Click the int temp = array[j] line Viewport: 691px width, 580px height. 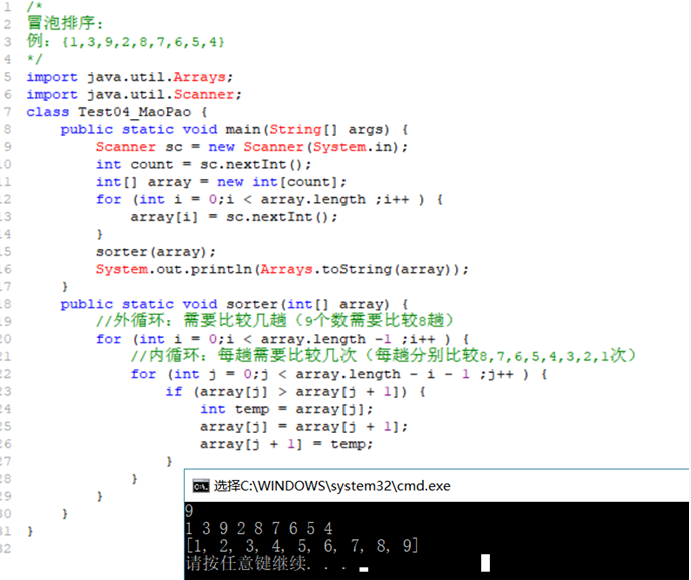tap(286, 409)
